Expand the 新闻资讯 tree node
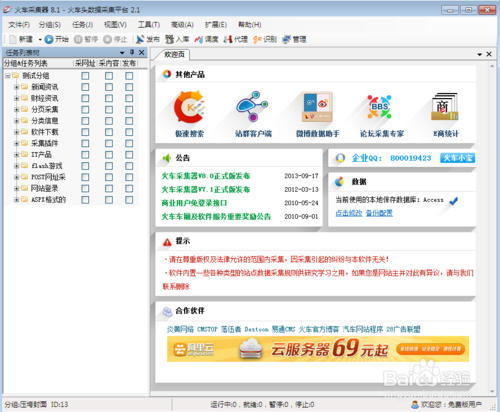The width and height of the screenshot is (500, 412). point(16,87)
